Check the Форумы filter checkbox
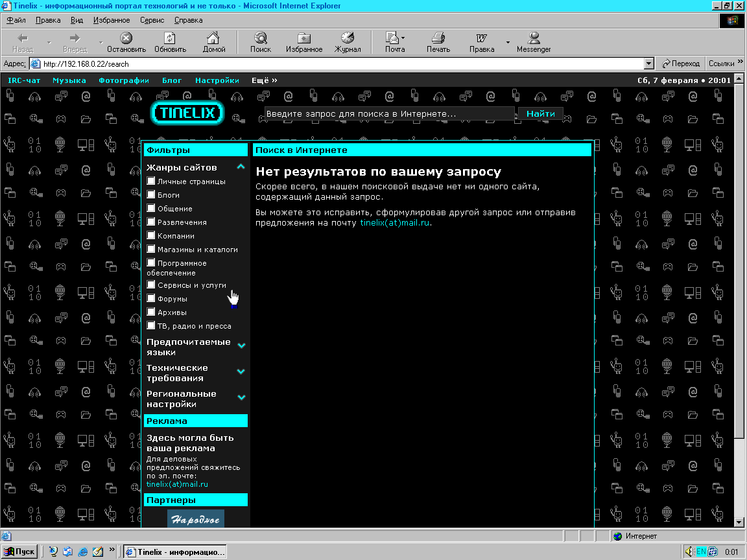 click(x=151, y=299)
